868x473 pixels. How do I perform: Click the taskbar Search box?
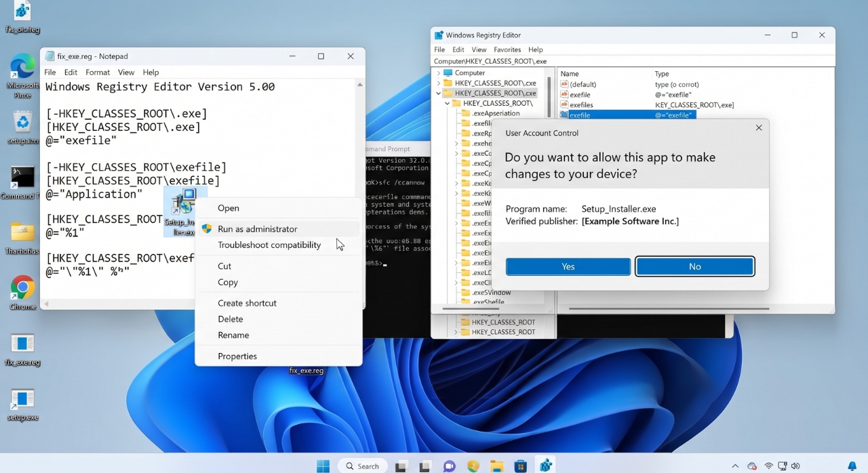point(363,466)
